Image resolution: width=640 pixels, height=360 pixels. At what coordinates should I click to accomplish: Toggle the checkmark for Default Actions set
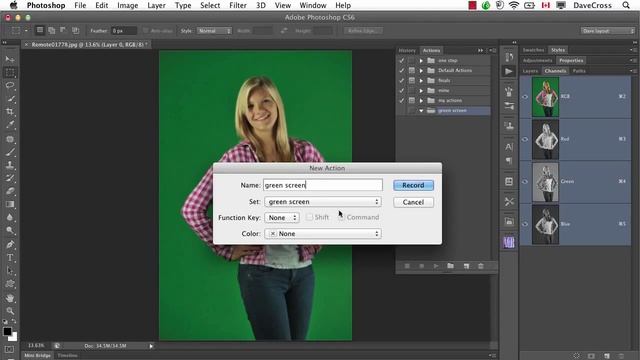point(402,70)
